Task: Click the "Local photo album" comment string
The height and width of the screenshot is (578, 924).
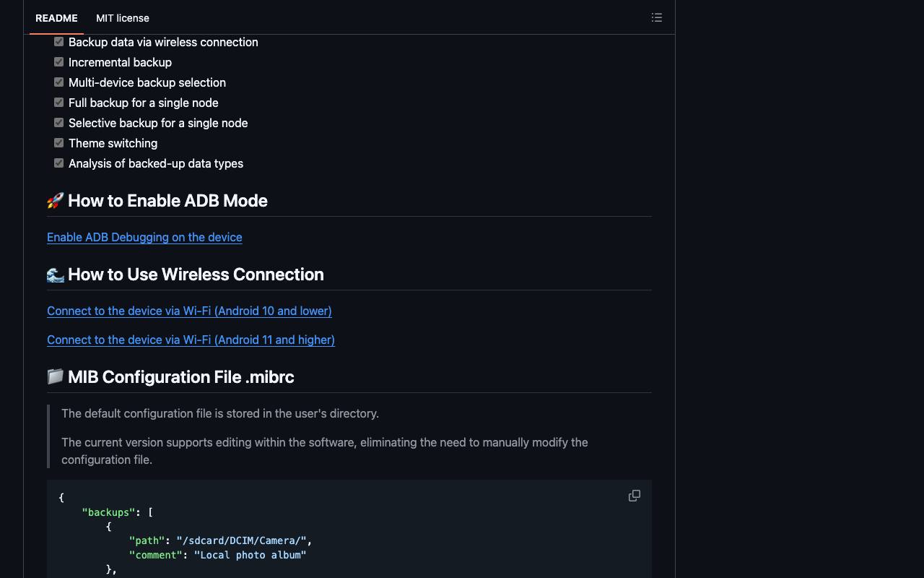Action: [250, 555]
